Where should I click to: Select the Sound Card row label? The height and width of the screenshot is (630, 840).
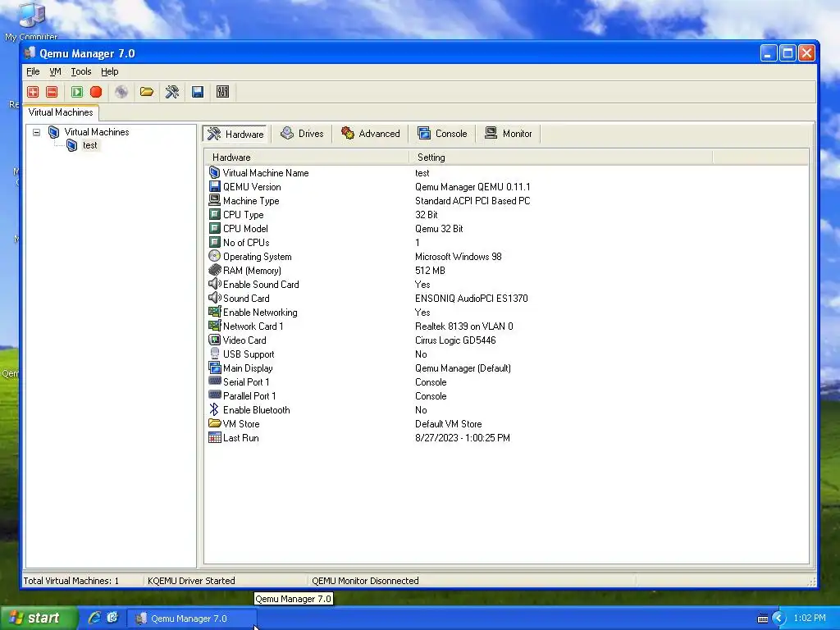pyautogui.click(x=246, y=299)
